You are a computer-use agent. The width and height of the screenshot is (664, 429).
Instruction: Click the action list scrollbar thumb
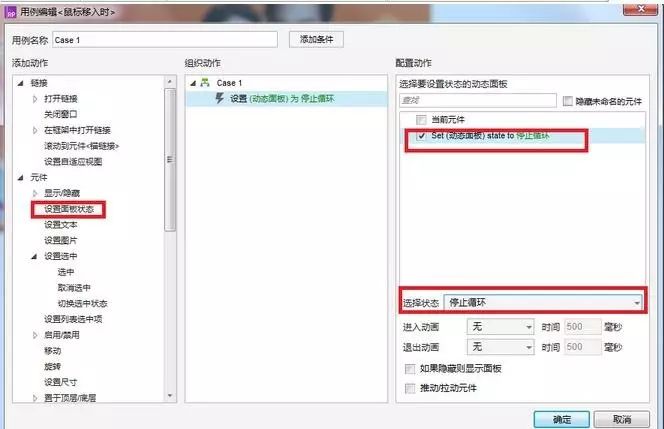[170, 160]
